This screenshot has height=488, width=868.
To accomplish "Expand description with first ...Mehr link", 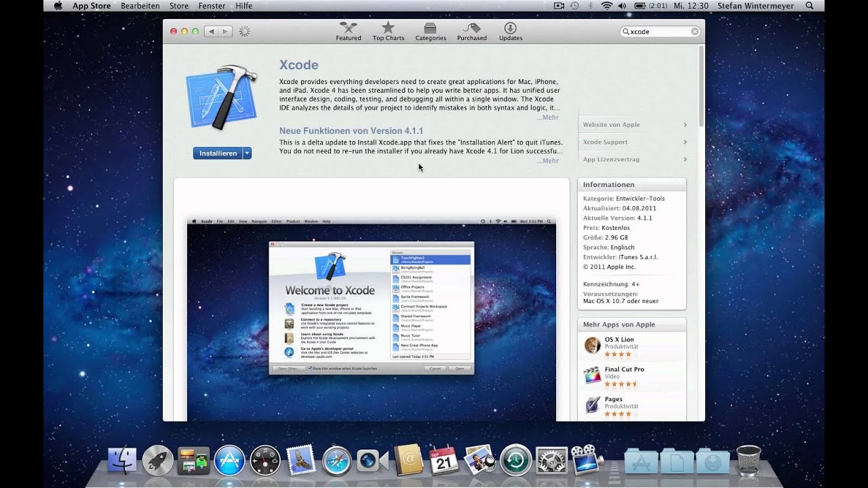I will 547,117.
